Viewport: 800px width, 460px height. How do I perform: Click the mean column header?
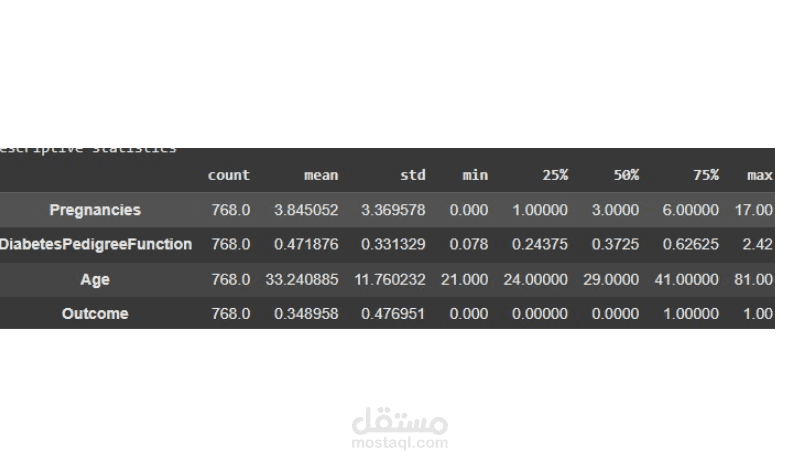321,175
